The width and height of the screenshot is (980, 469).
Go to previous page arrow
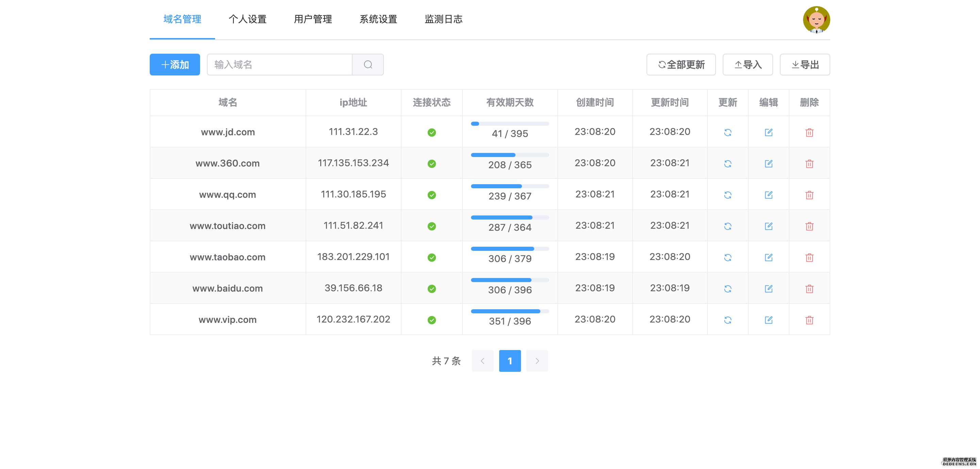click(483, 361)
